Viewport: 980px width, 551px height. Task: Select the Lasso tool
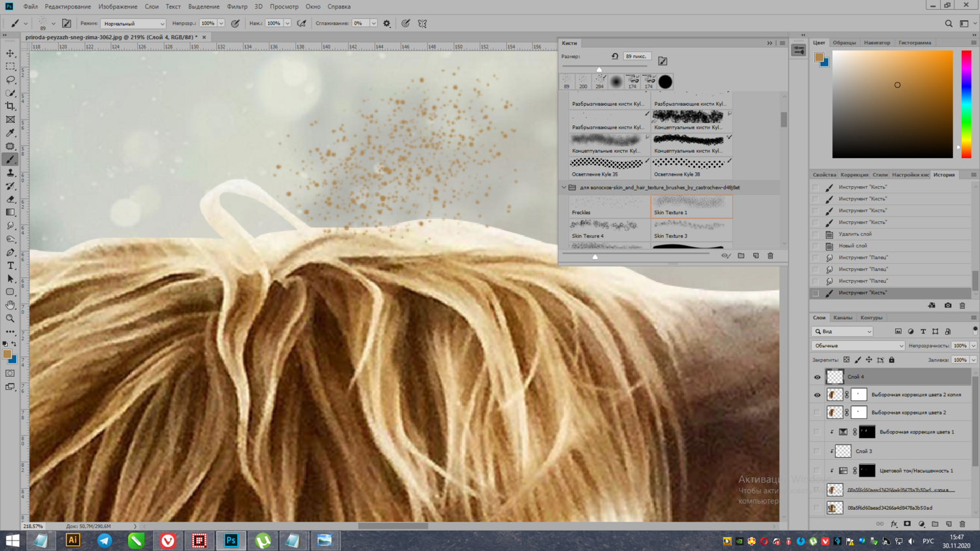click(10, 80)
